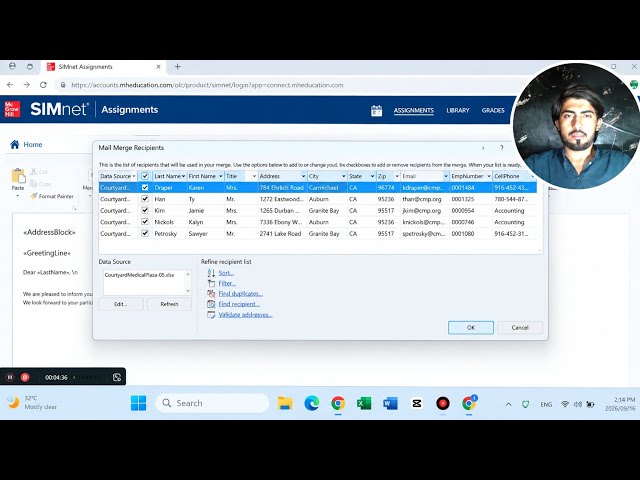Click the Paste clipboard icon
640x480 pixels.
tap(18, 176)
